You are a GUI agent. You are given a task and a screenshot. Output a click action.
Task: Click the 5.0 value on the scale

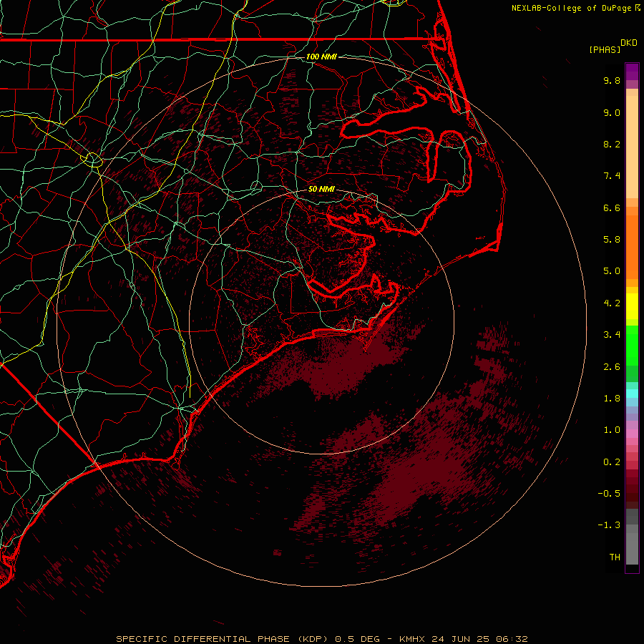(612, 271)
